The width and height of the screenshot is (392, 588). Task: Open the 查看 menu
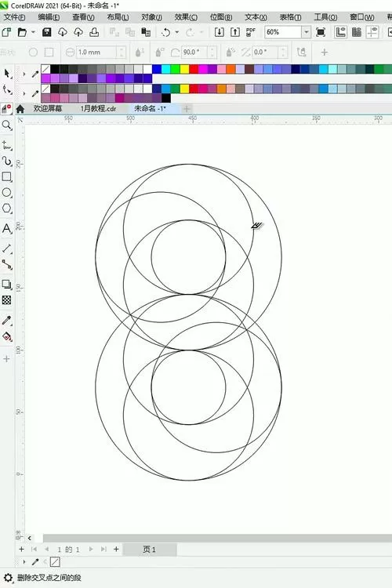pyautogui.click(x=83, y=17)
